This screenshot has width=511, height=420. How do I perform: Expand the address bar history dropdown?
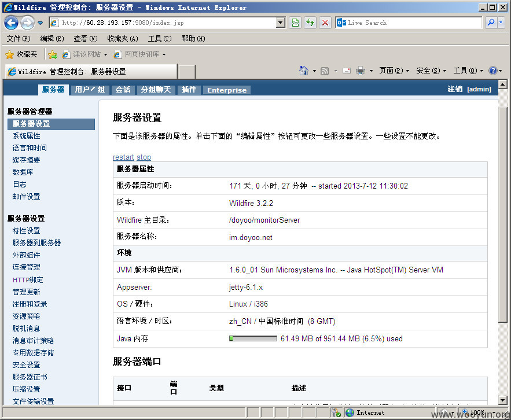pos(281,23)
